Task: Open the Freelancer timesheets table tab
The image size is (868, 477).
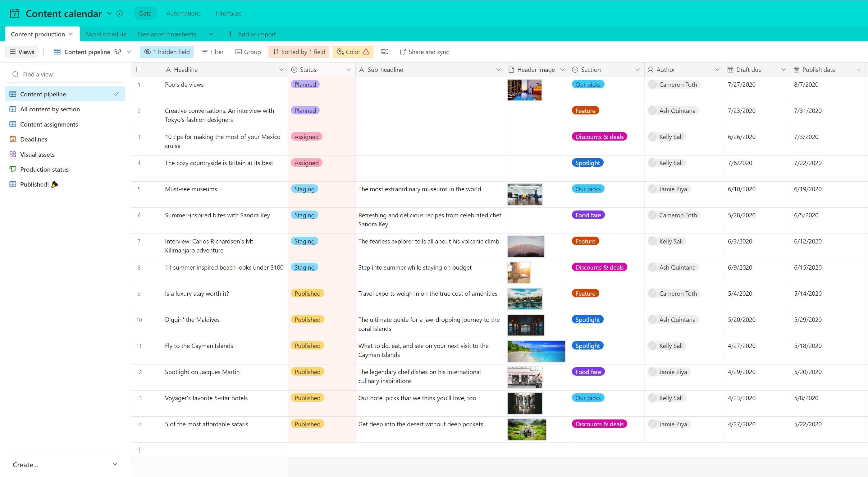Action: point(167,34)
